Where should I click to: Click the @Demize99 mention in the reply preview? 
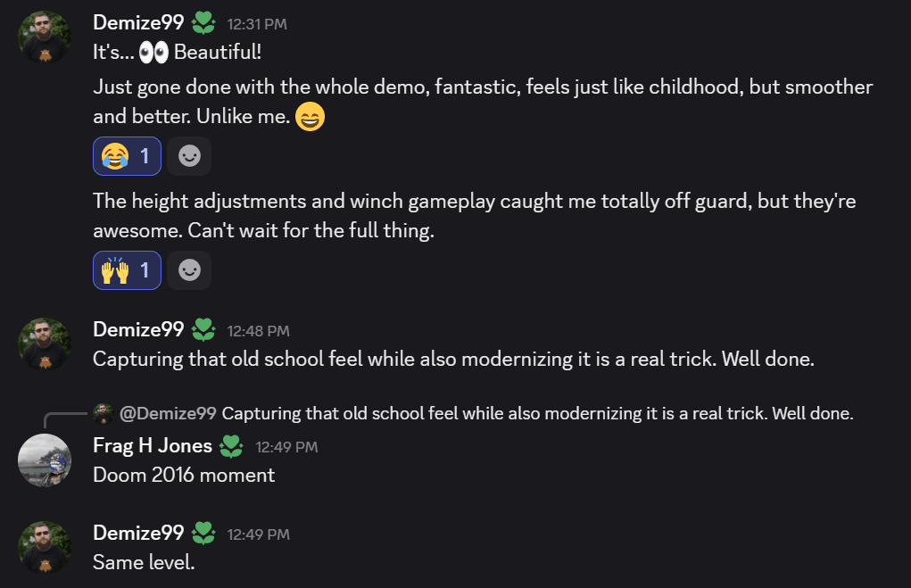coord(168,413)
